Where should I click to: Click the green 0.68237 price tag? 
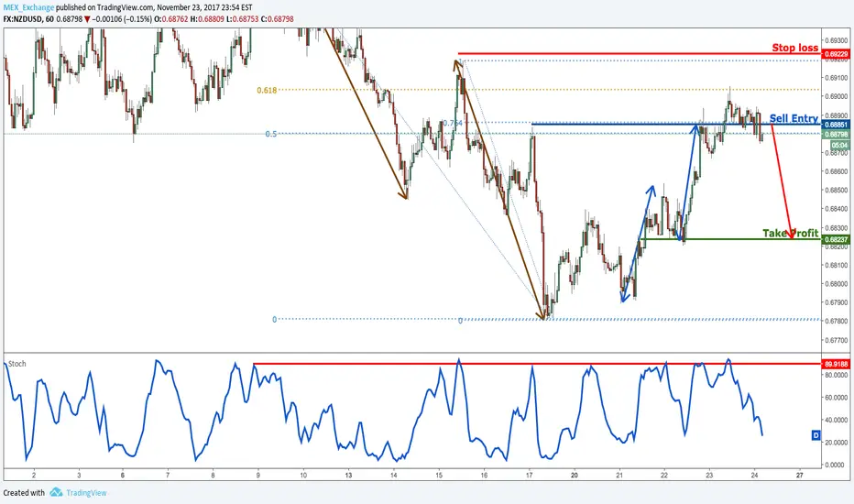click(836, 239)
